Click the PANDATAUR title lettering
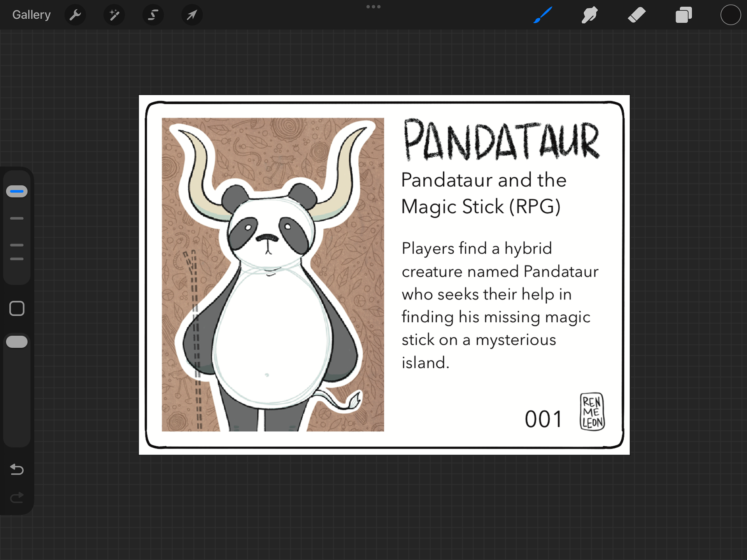 pyautogui.click(x=501, y=139)
